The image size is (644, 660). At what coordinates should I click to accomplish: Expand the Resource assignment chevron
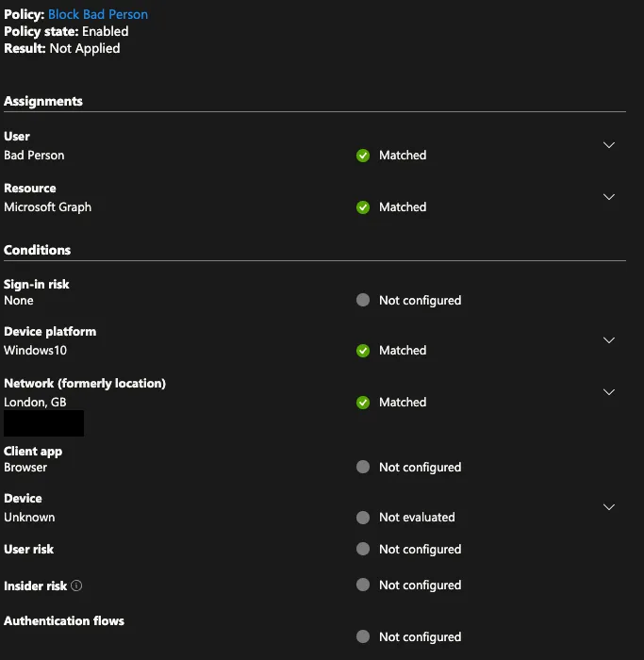609,197
